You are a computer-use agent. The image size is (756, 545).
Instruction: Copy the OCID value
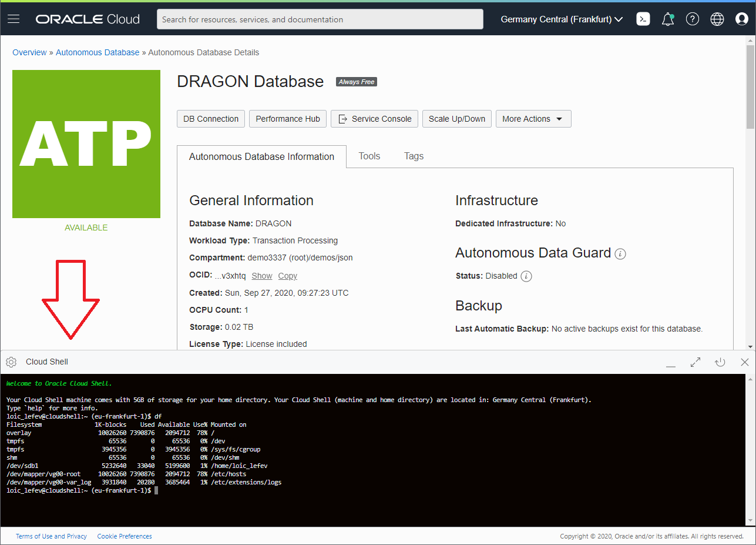288,276
